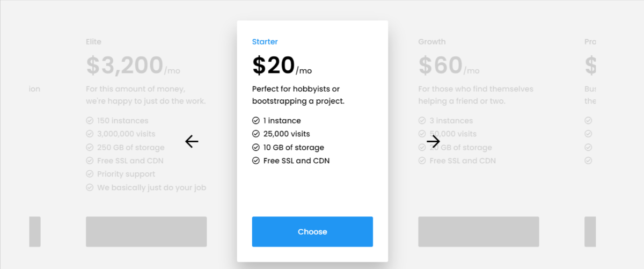Click the Starter plan title
The height and width of the screenshot is (269, 644).
click(265, 42)
